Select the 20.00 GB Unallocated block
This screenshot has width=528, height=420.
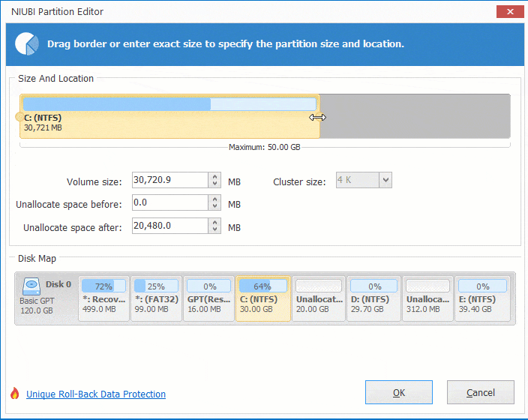319,298
